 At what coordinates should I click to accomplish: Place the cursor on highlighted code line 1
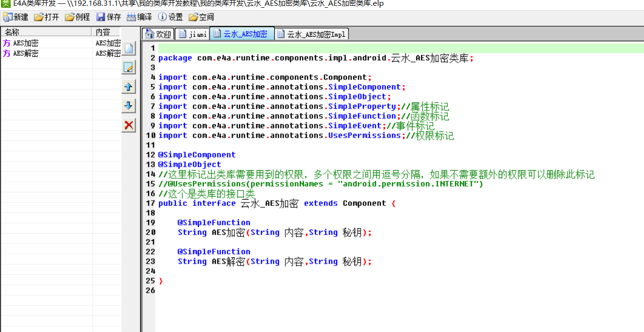pyautogui.click(x=388, y=48)
